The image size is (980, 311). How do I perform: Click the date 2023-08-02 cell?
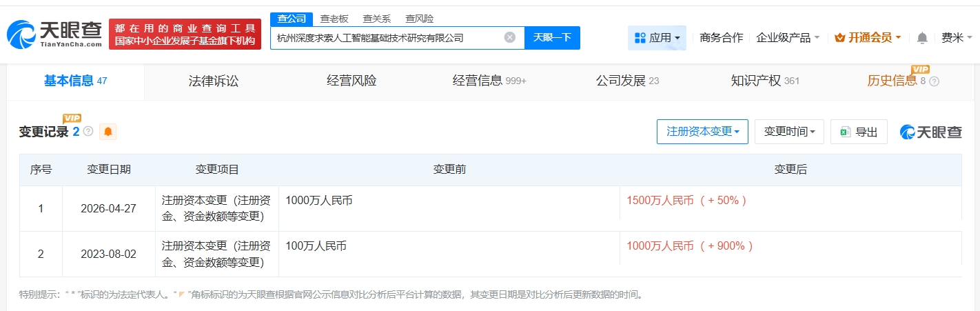(x=109, y=254)
